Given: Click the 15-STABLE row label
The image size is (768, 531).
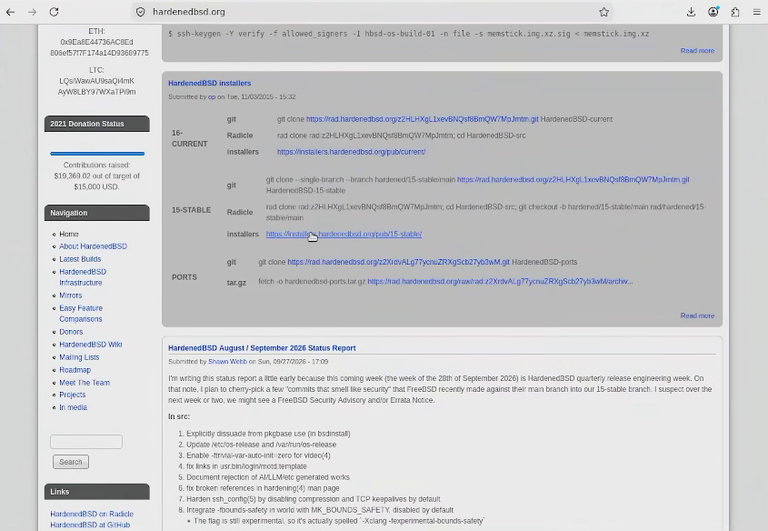Looking at the screenshot, I should 191,210.
